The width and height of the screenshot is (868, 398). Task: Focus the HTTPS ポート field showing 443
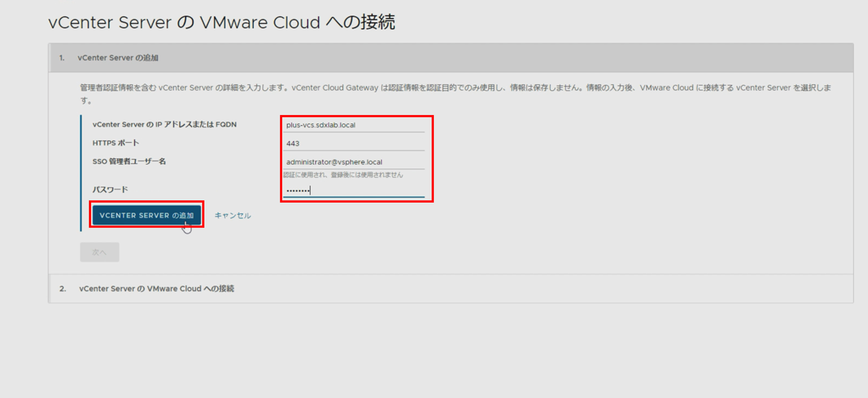click(354, 143)
